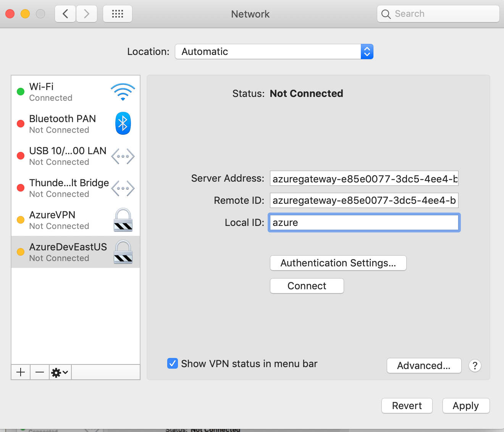
Task: Select the Bluetooth PAN service
Action: coord(76,124)
